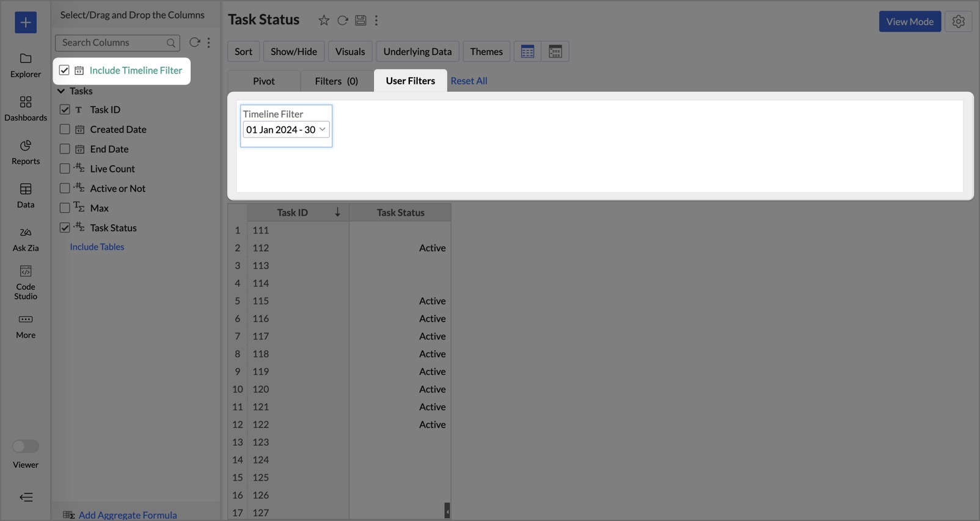The height and width of the screenshot is (521, 980).
Task: Refresh the columns list
Action: (x=194, y=42)
